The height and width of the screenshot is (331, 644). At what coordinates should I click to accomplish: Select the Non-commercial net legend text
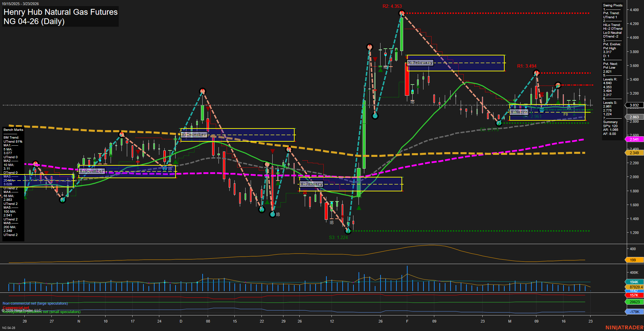[35, 304]
